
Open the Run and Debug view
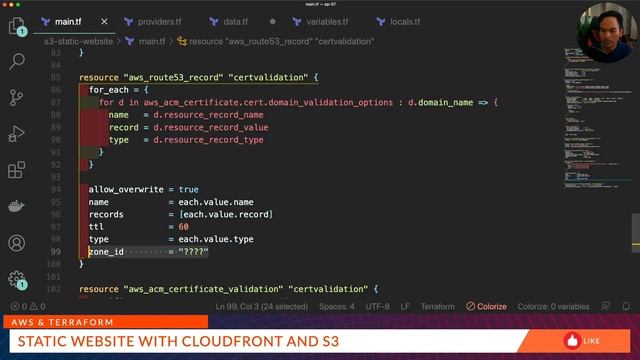tap(16, 134)
